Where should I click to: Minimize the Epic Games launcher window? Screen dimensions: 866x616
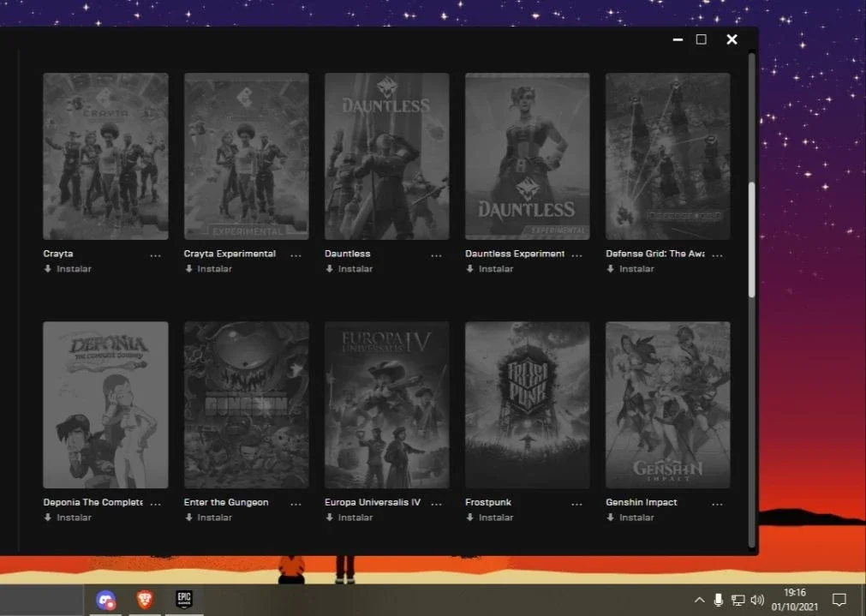(x=678, y=39)
